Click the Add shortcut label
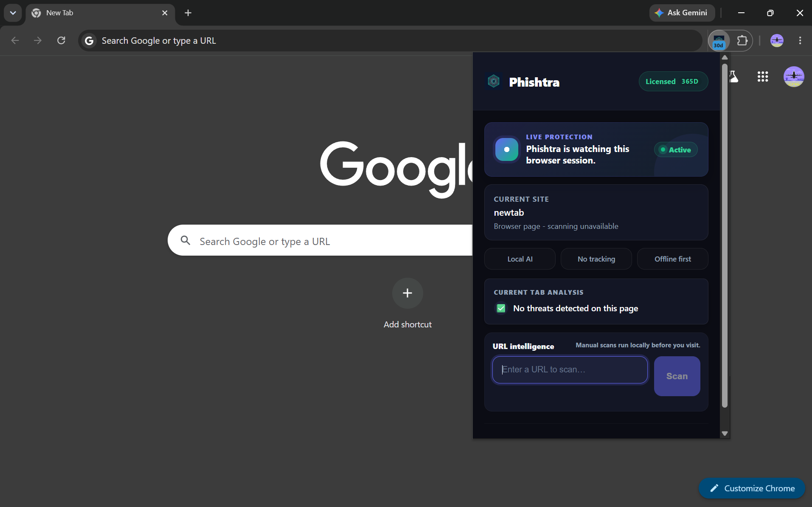 (x=407, y=324)
